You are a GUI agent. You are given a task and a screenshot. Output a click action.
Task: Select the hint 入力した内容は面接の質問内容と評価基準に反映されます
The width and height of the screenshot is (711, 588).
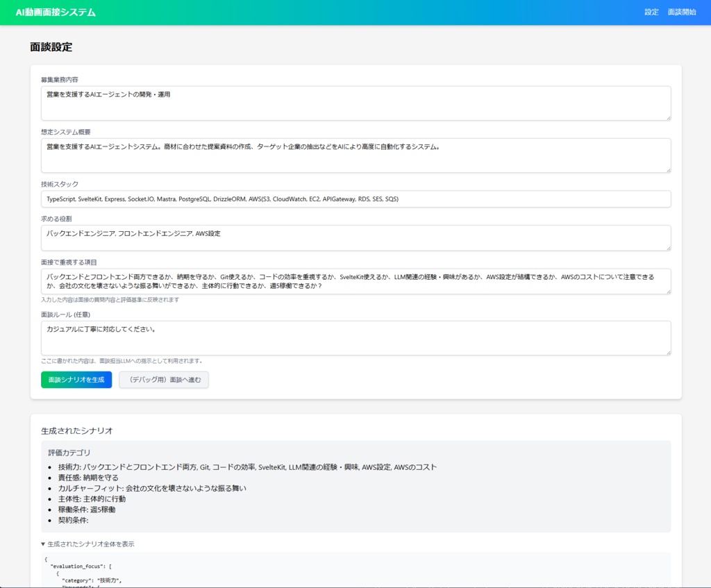tap(110, 300)
